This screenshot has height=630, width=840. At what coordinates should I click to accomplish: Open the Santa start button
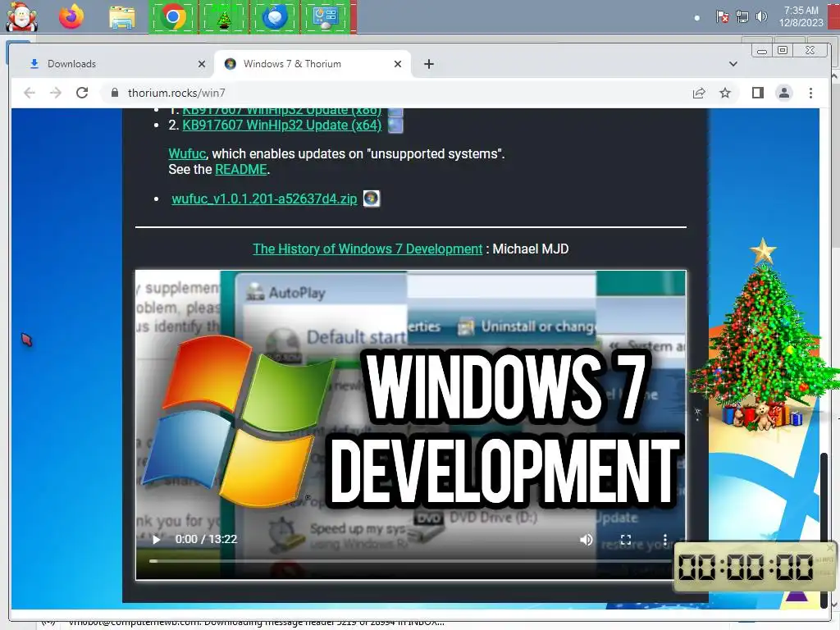pos(21,16)
